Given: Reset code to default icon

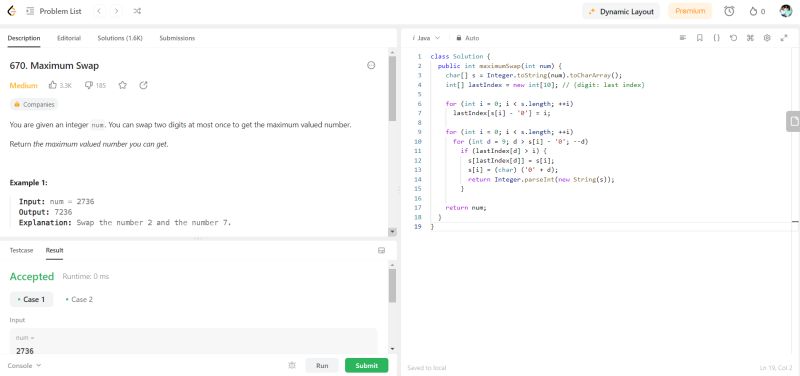Looking at the screenshot, I should pyautogui.click(x=733, y=38).
